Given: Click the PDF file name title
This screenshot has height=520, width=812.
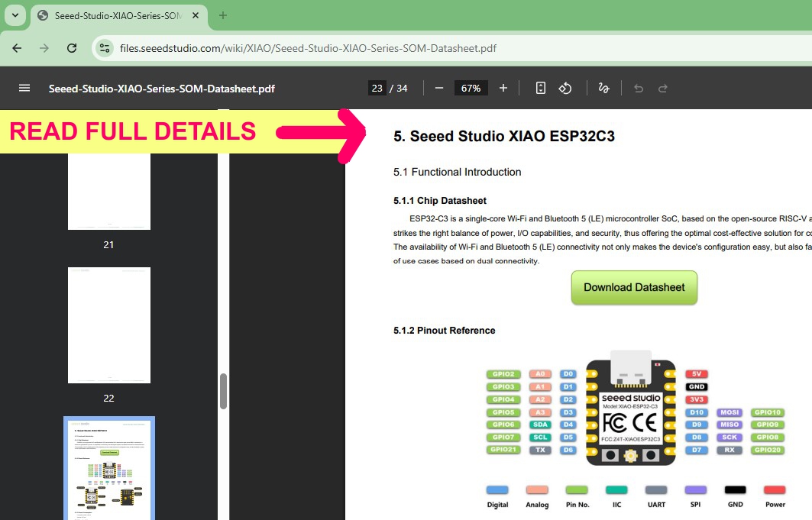Looking at the screenshot, I should [x=162, y=89].
